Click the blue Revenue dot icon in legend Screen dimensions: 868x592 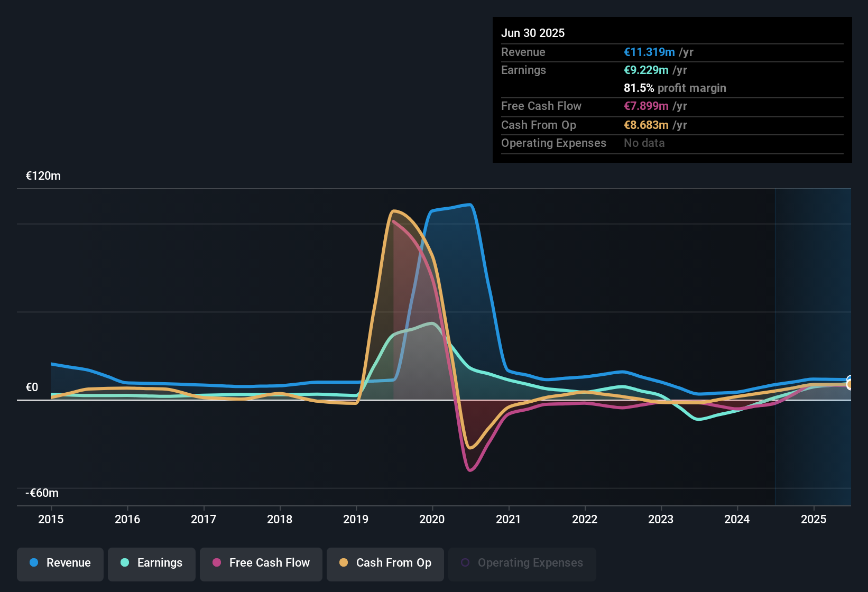pos(34,563)
